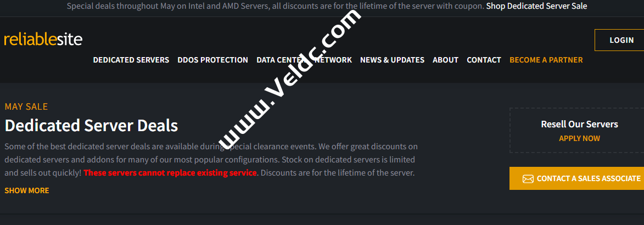Click the envelope icon on sales button
Screen dimensions: 644x225
[528, 178]
